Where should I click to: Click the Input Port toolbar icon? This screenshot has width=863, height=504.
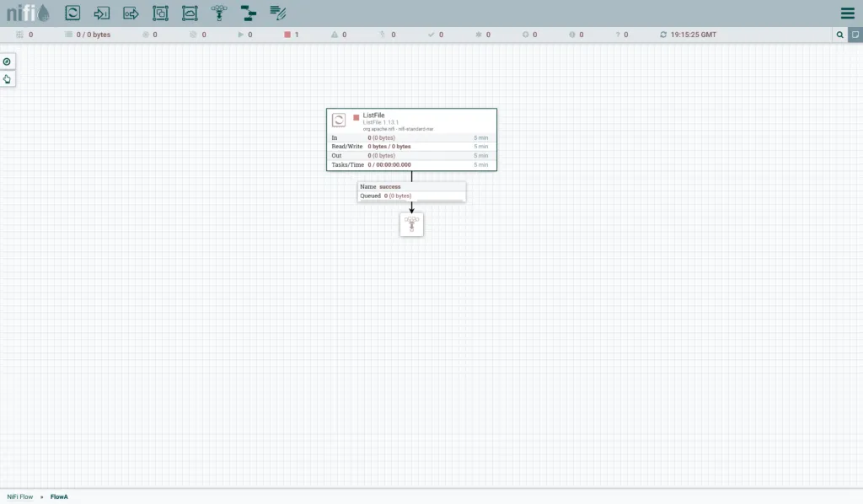(102, 13)
